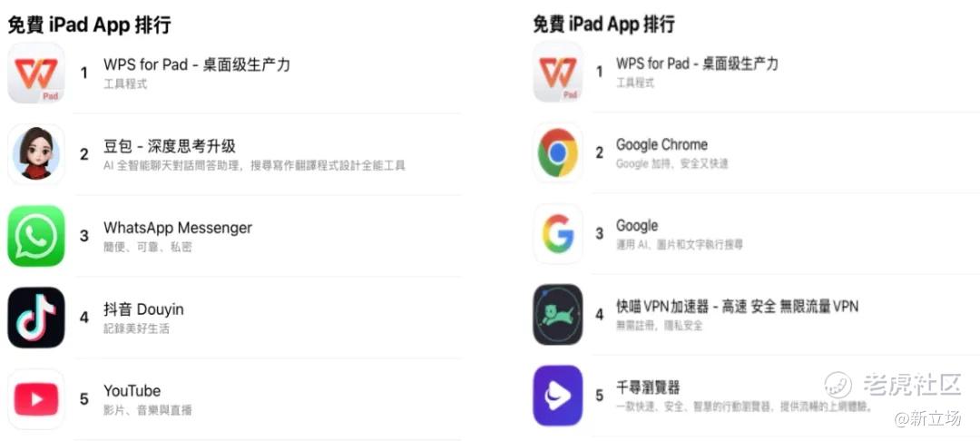Image resolution: width=980 pixels, height=441 pixels.
Task: Open the 快喵 VPN加速器 title
Action: pos(737,306)
